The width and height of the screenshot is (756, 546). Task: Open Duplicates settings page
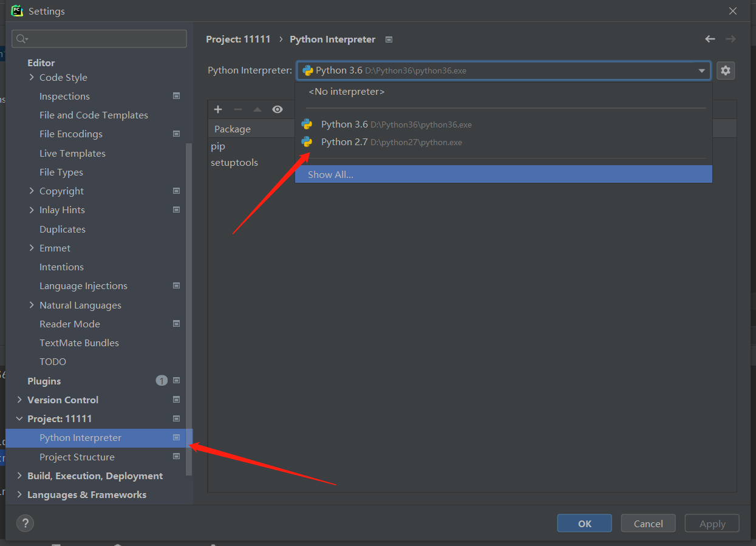click(x=63, y=229)
